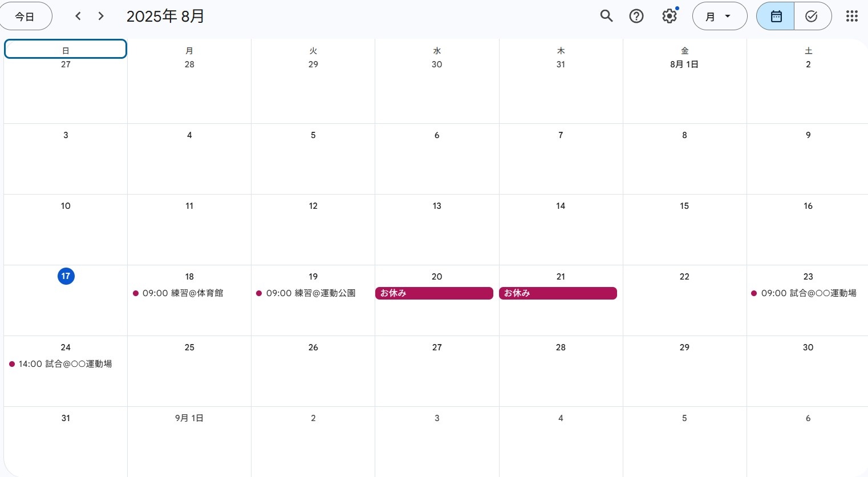The width and height of the screenshot is (868, 477).
Task: Click the date 9月 1日
Action: click(189, 418)
